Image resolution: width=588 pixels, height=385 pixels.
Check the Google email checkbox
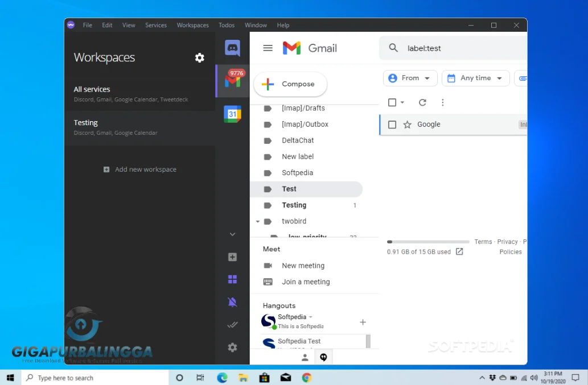click(x=392, y=125)
